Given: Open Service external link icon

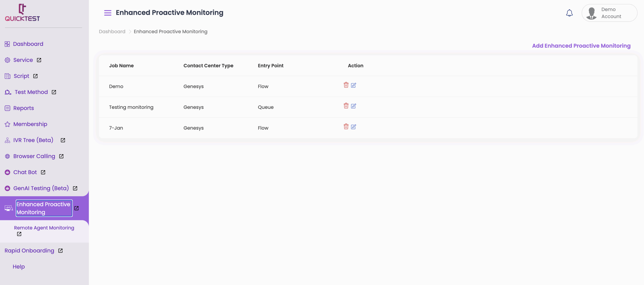Looking at the screenshot, I should [x=39, y=60].
